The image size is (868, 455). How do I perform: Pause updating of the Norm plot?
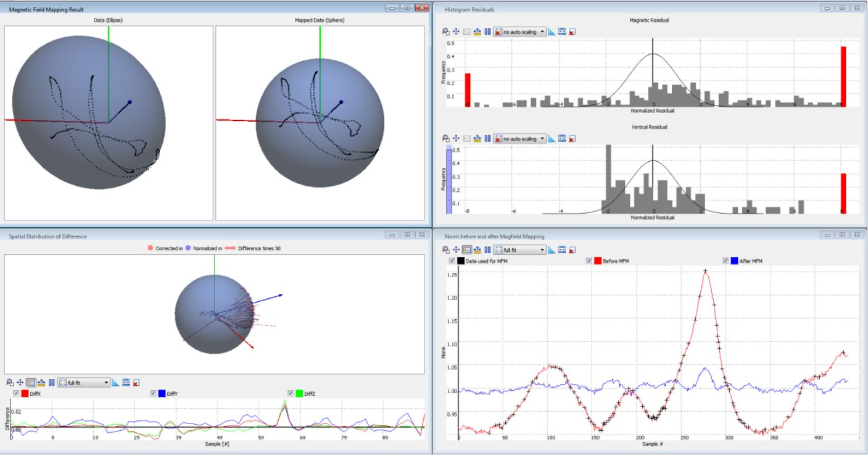click(x=488, y=251)
